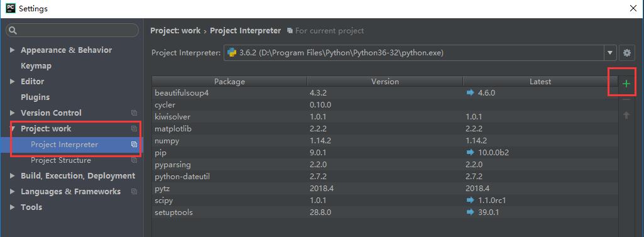Expand the Tools section arrow

[13, 207]
